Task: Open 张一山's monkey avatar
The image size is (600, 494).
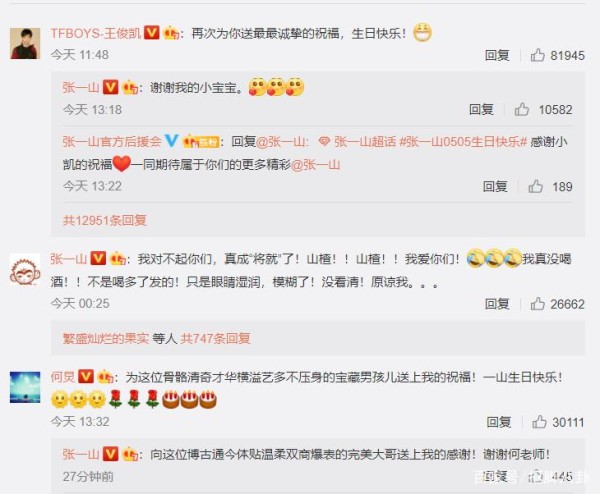Action: (x=25, y=269)
